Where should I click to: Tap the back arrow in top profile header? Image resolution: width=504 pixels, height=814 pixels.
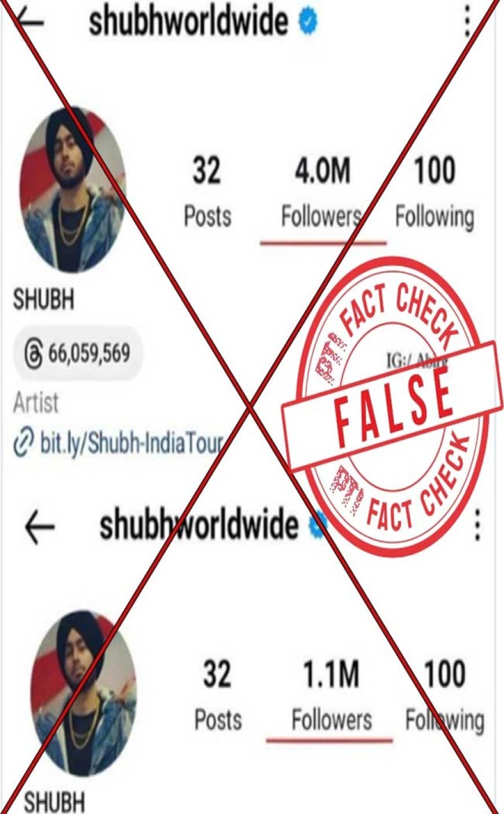(x=30, y=21)
